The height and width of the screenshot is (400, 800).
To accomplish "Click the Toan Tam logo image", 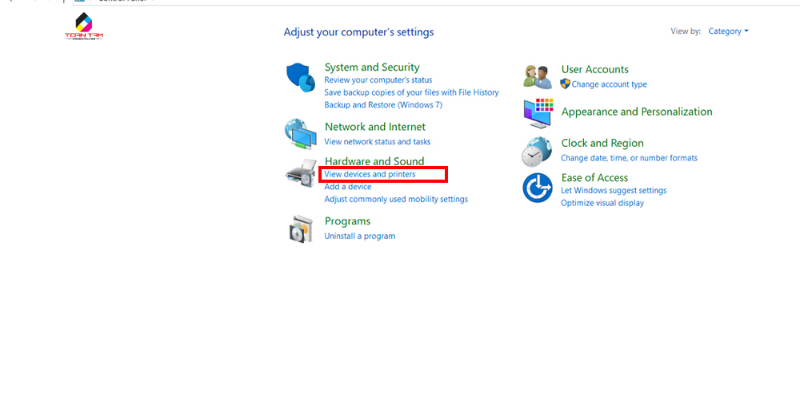I will (x=84, y=27).
